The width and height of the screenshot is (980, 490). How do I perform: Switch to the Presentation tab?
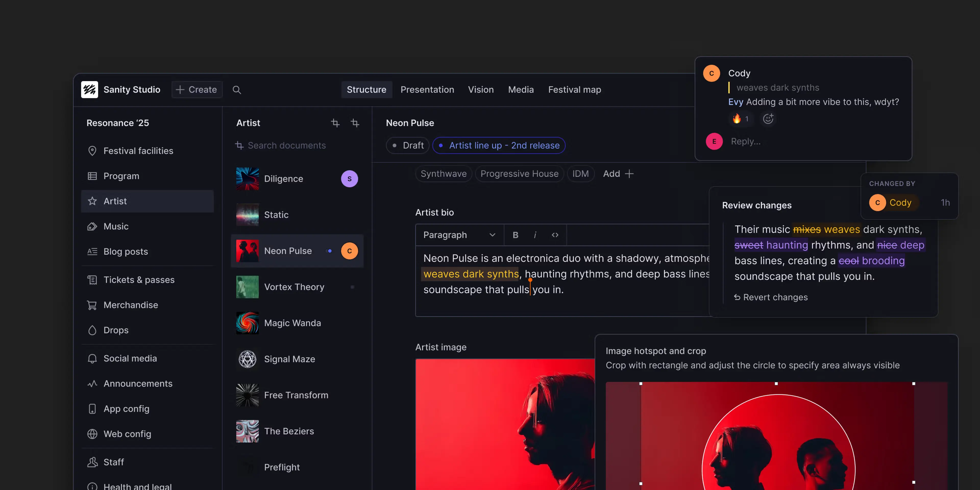pos(427,90)
